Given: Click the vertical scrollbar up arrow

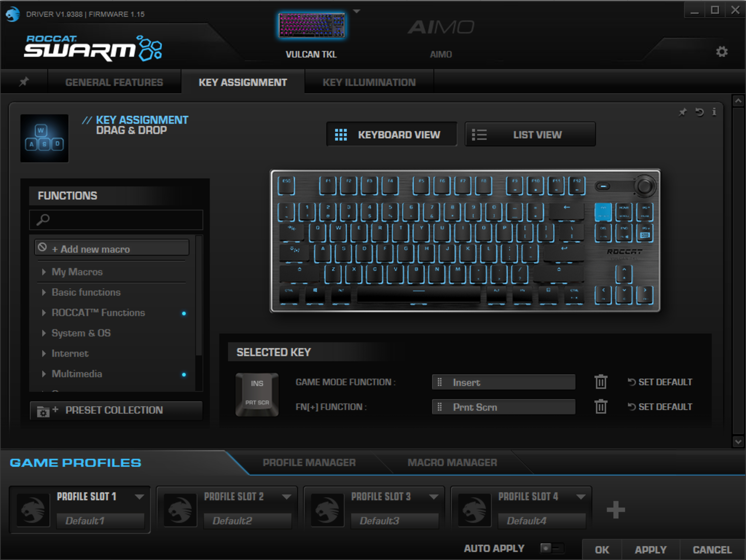Looking at the screenshot, I should (738, 100).
